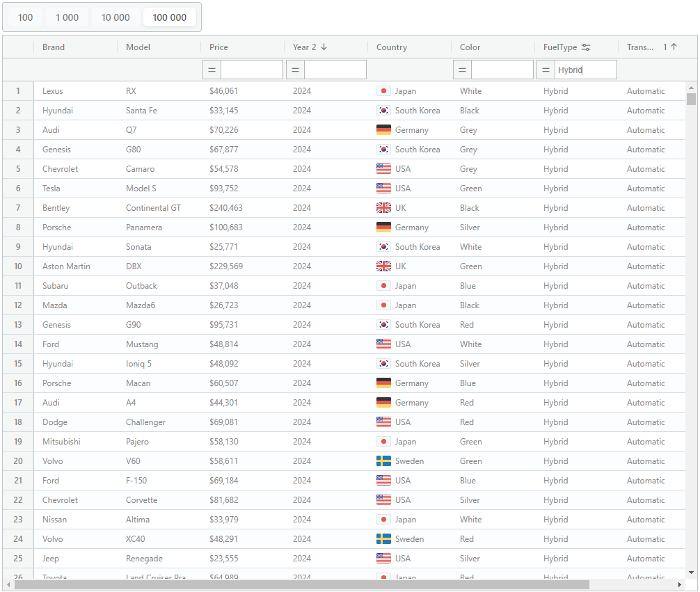Click the scroll right arrow of horizontal scrollbar
Viewport: 700px width, 592px height.
pos(679,584)
